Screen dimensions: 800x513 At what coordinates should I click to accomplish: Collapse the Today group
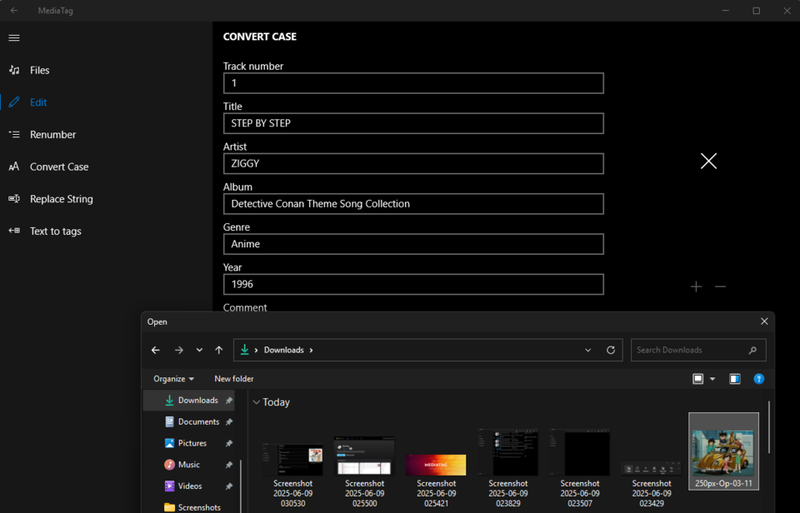coord(256,402)
